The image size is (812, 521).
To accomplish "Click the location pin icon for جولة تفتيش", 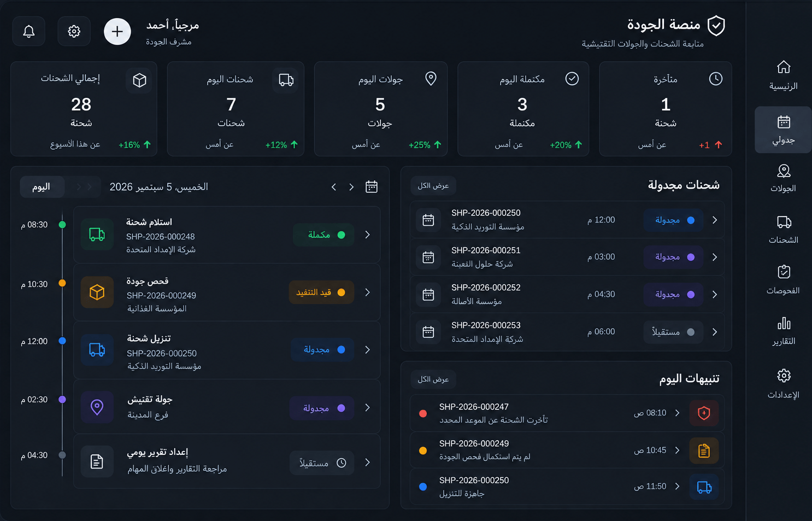I will pyautogui.click(x=97, y=407).
